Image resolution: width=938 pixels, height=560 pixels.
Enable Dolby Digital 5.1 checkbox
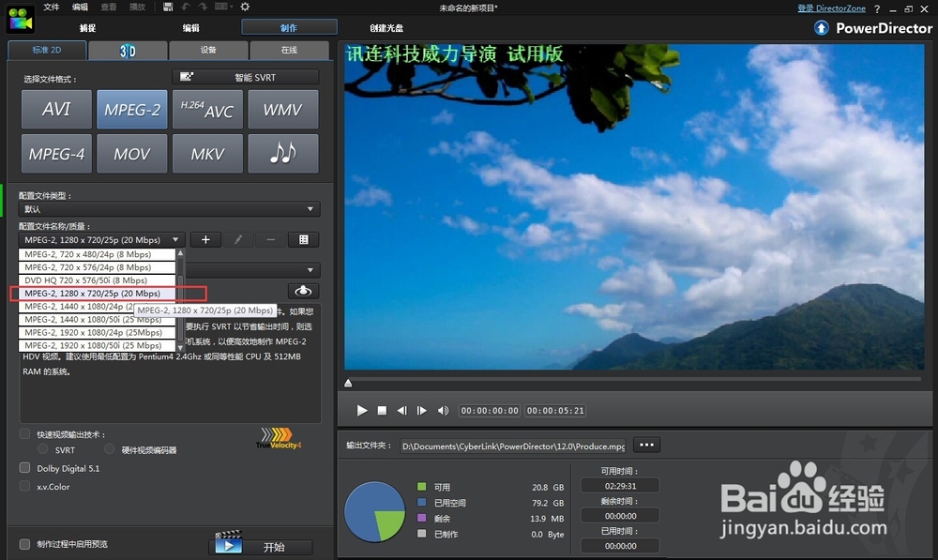(x=24, y=468)
